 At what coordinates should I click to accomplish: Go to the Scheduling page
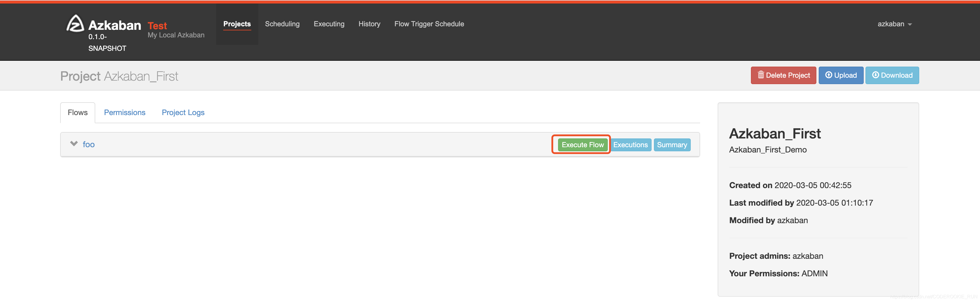pyautogui.click(x=282, y=24)
